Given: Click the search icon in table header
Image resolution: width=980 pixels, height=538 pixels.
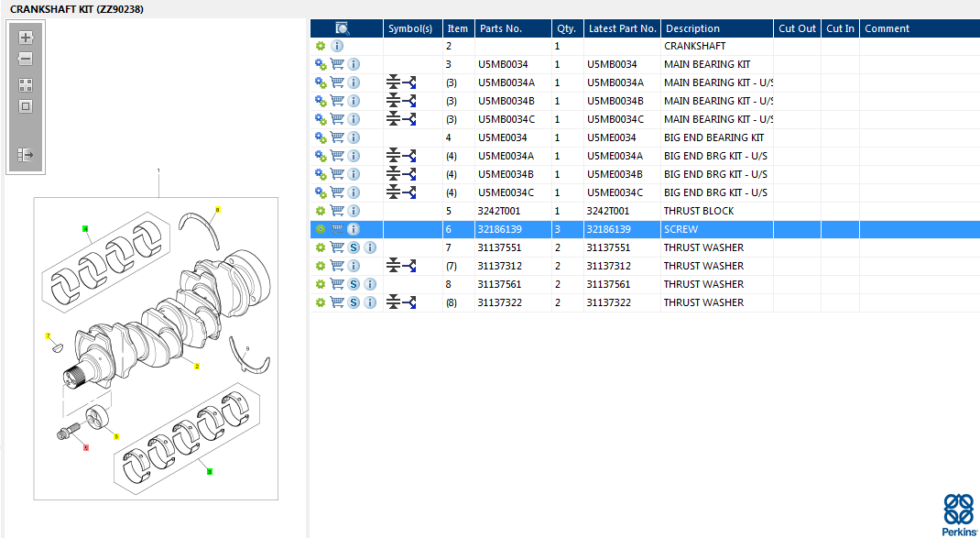Looking at the screenshot, I should (x=343, y=28).
